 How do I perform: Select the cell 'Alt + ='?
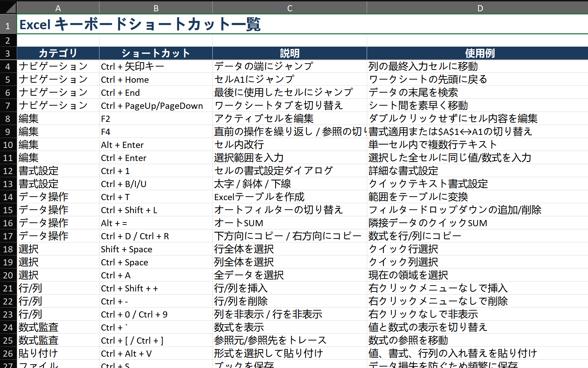pos(156,223)
